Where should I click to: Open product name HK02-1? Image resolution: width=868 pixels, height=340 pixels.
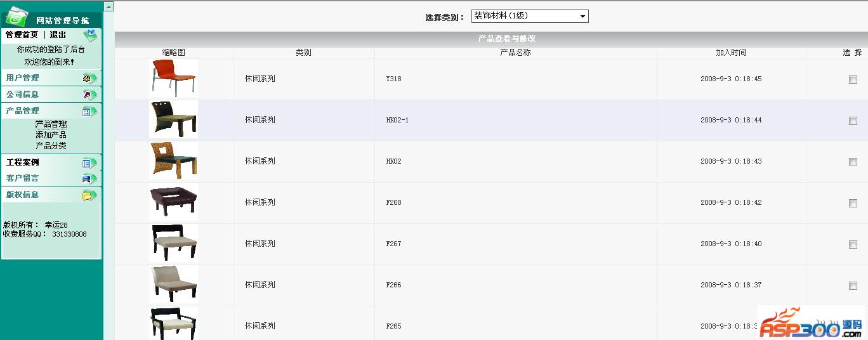pos(397,121)
